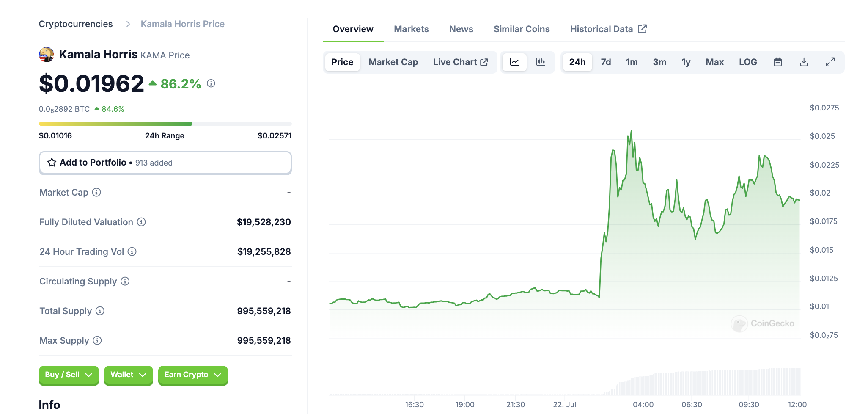Switch to the line chart view icon

(x=514, y=62)
